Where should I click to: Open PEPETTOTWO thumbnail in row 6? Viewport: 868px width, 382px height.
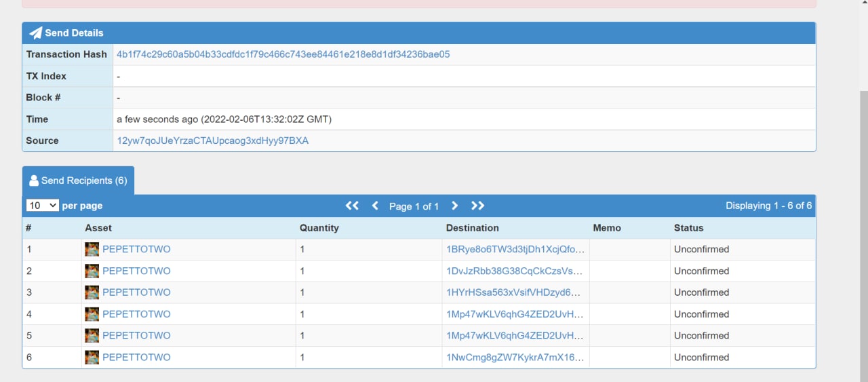[x=92, y=358]
